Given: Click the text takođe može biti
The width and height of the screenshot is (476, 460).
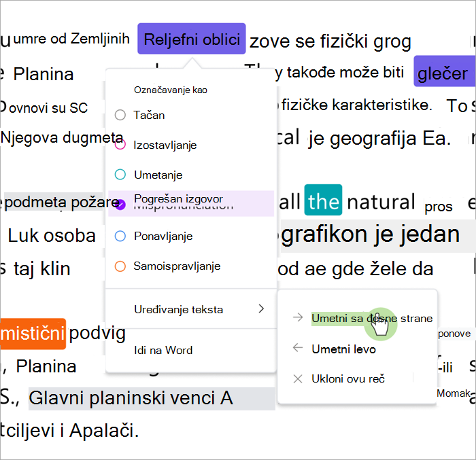Looking at the screenshot, I should (345, 72).
